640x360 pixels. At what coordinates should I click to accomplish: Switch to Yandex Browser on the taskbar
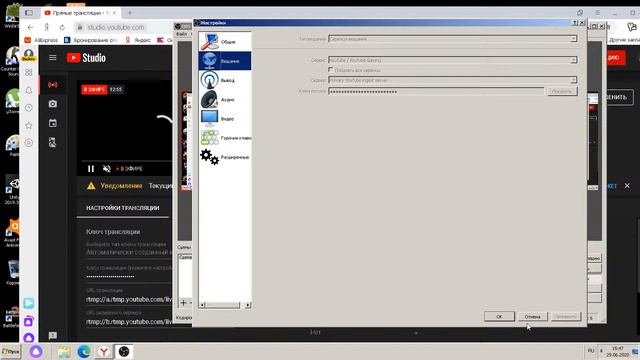point(104,351)
